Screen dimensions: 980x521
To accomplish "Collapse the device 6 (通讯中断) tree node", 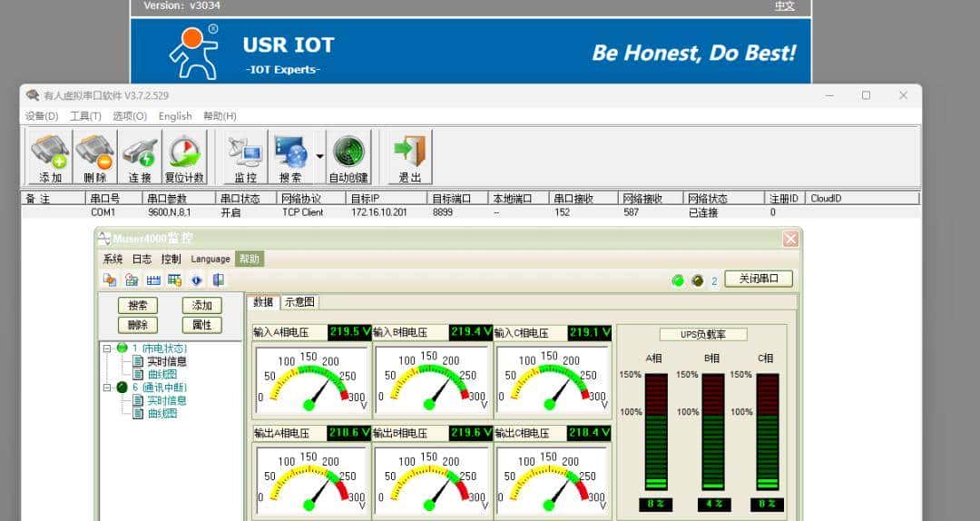I will pos(107,388).
